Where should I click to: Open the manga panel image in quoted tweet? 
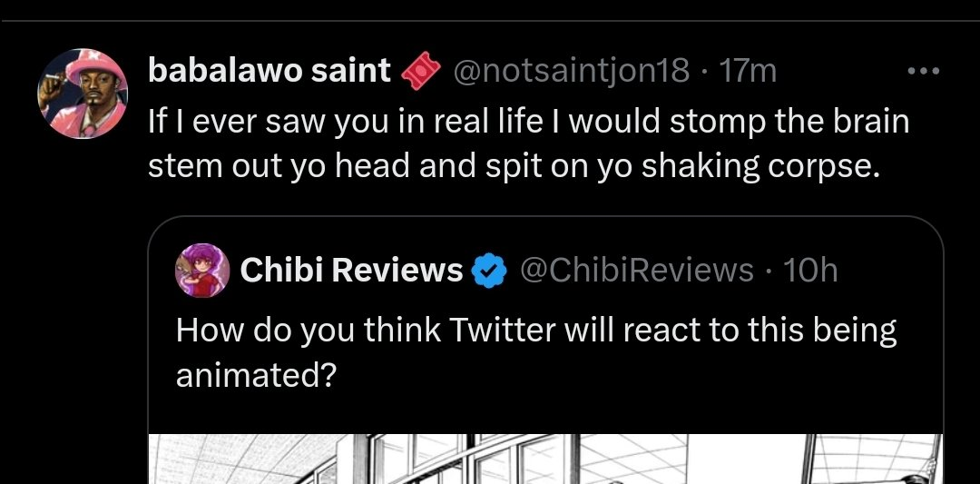coord(545,459)
